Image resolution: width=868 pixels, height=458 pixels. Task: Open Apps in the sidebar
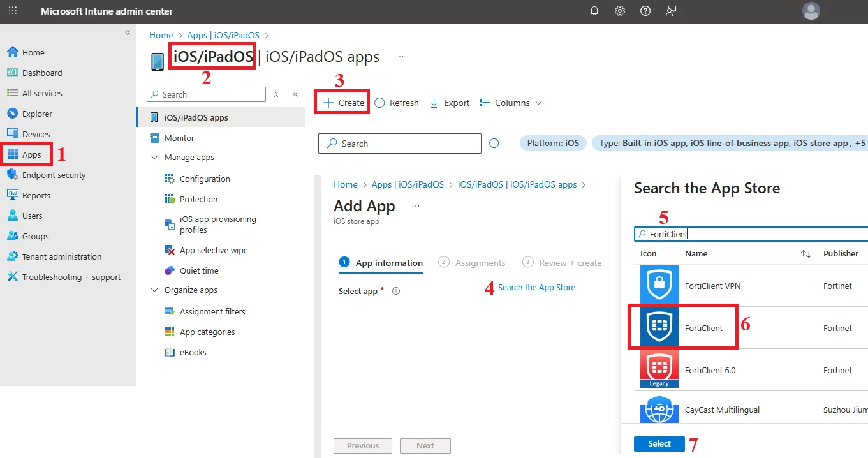(31, 154)
